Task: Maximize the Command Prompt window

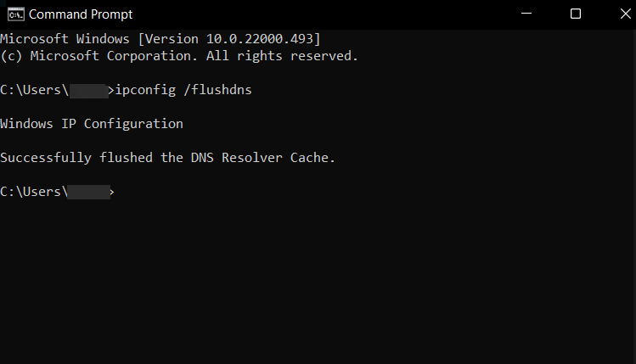Action: point(576,14)
